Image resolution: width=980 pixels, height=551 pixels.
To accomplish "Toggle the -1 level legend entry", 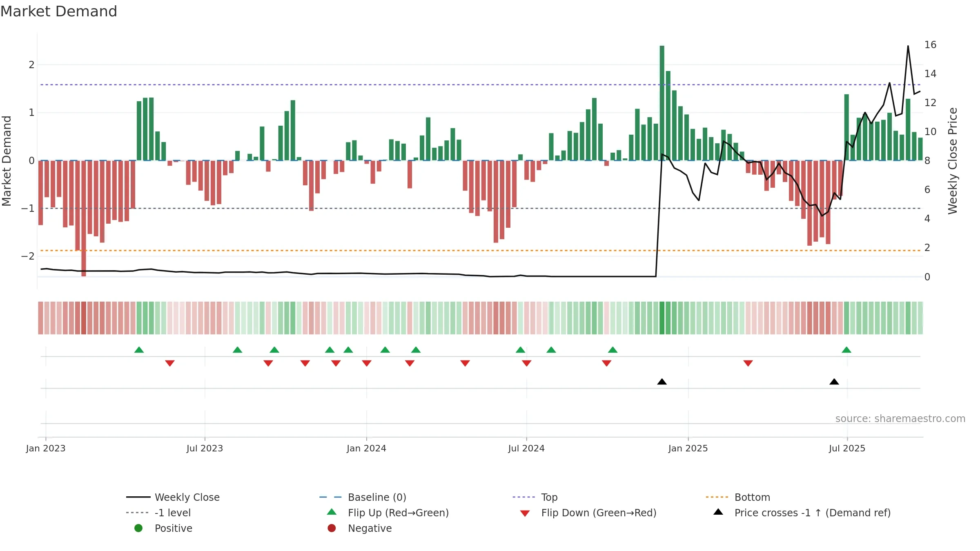I will [158, 513].
